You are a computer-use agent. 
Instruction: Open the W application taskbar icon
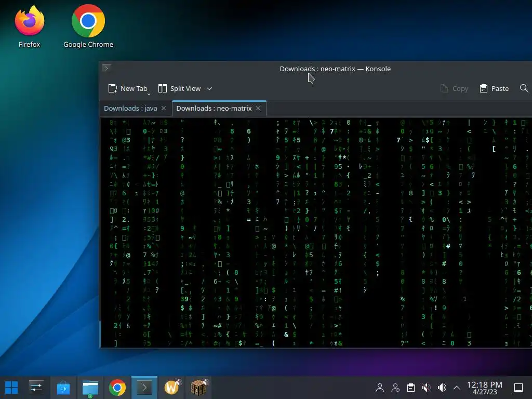tap(172, 387)
